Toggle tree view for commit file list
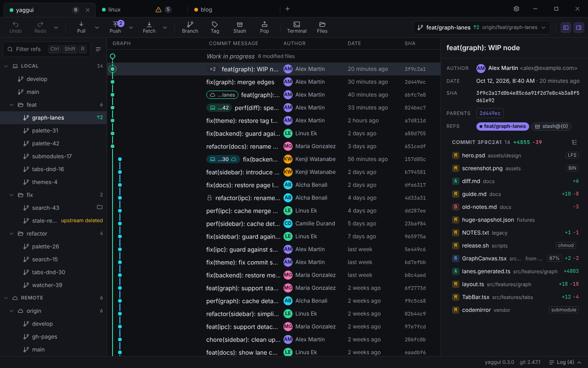 pos(574,143)
